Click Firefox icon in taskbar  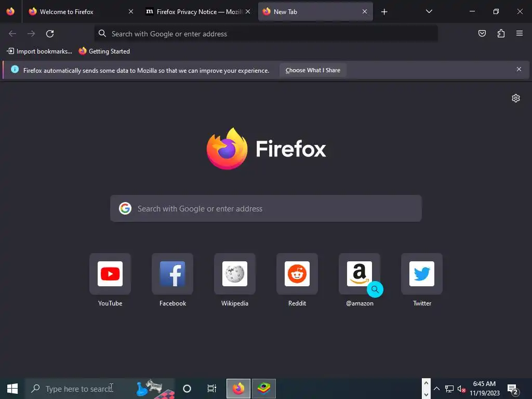tap(238, 389)
